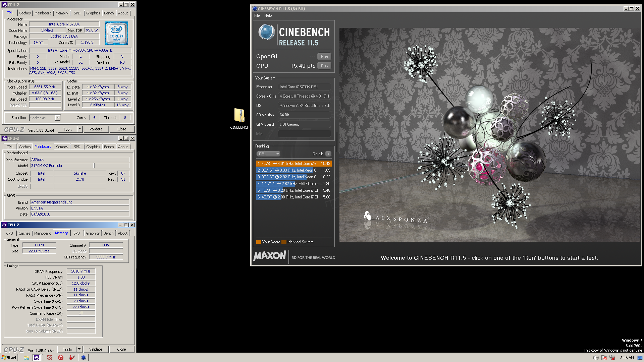
Task: Select ranking row 5 scoring 5.48
Action: 294,190
